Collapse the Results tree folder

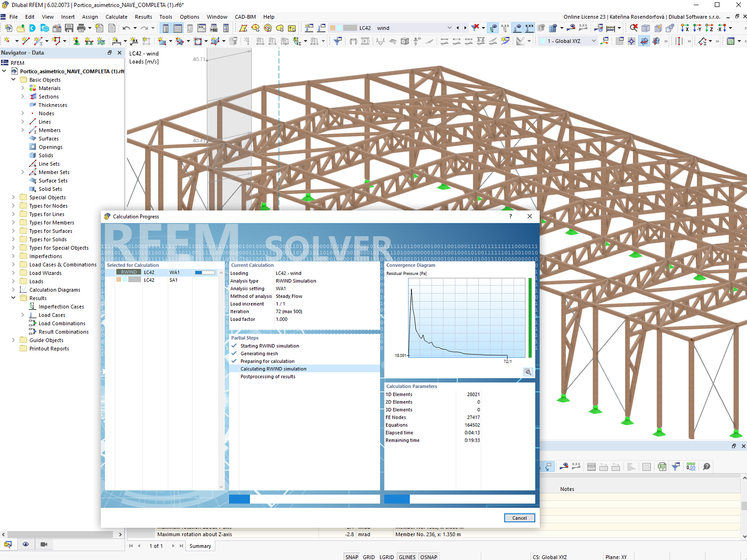pos(13,298)
